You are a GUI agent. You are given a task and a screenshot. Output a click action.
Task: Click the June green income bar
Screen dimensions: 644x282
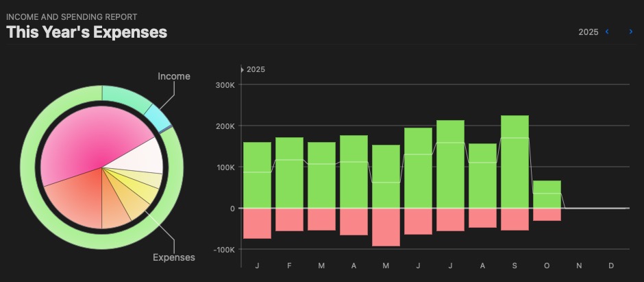(x=418, y=168)
